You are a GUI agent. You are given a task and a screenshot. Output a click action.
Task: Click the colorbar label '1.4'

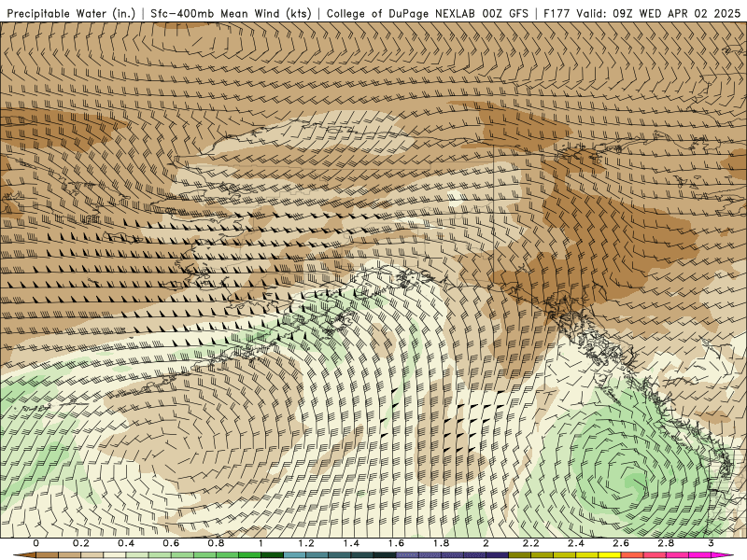(351, 543)
